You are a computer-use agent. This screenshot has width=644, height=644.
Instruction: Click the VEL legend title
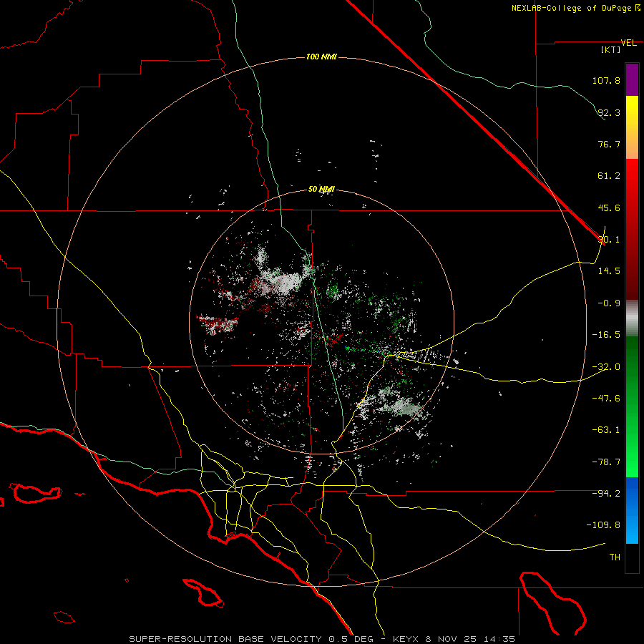pyautogui.click(x=628, y=43)
